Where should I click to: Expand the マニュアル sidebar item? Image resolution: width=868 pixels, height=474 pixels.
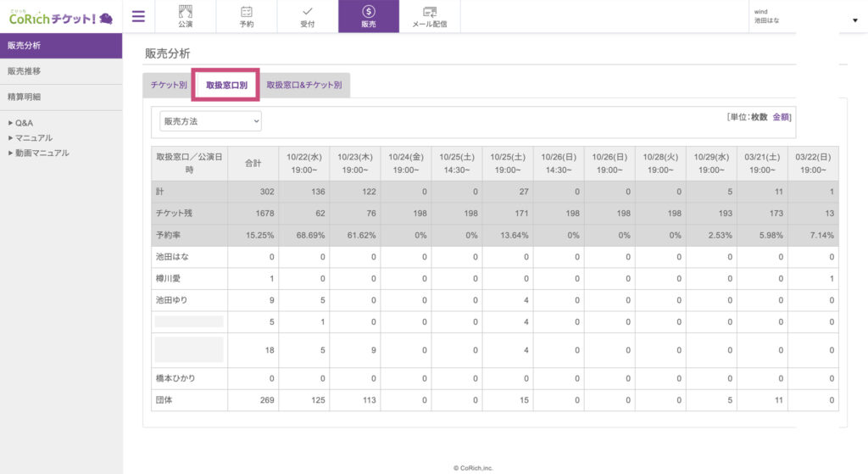coord(31,137)
